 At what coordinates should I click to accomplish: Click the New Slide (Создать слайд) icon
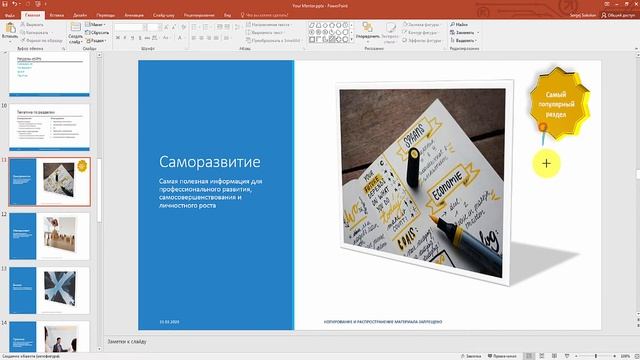pos(76,28)
